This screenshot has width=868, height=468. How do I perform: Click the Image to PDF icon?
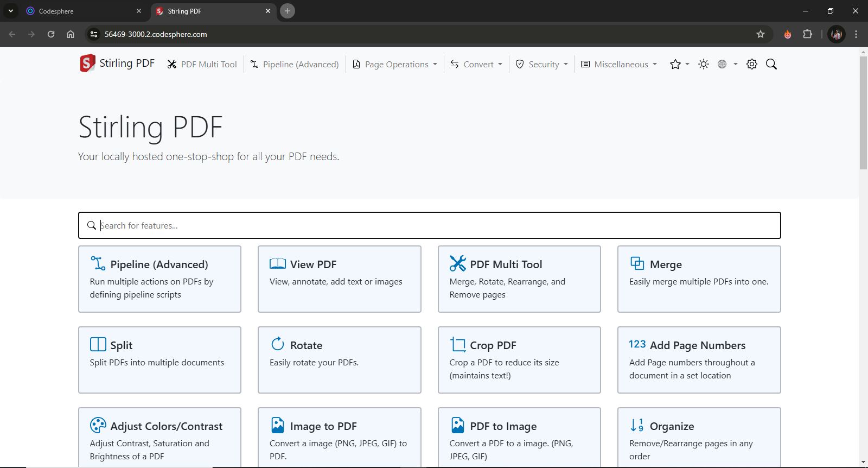278,425
